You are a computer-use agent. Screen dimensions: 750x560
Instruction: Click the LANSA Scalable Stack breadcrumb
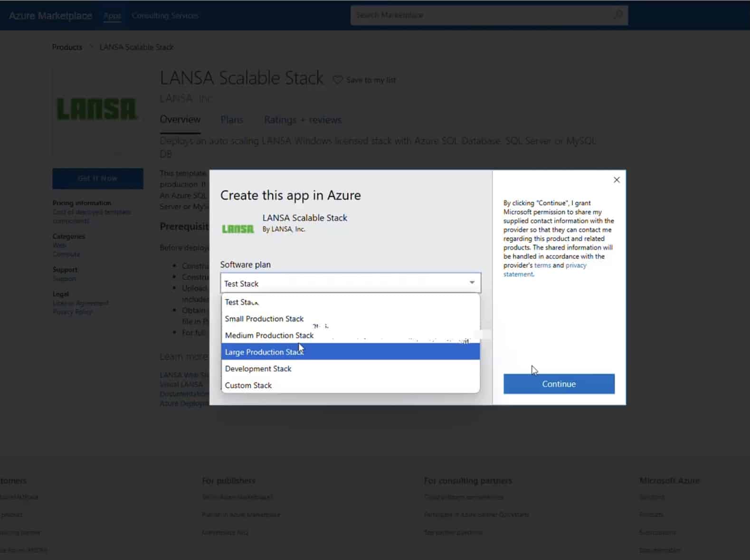(136, 47)
